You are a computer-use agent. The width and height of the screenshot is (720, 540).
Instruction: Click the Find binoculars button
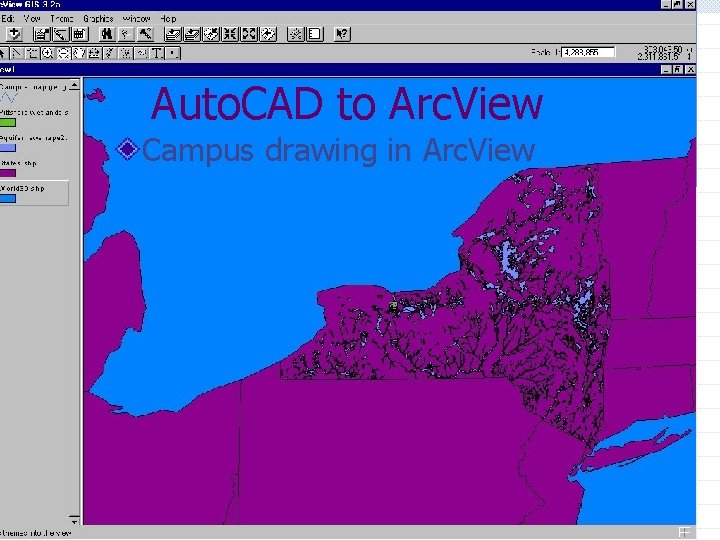click(x=107, y=34)
